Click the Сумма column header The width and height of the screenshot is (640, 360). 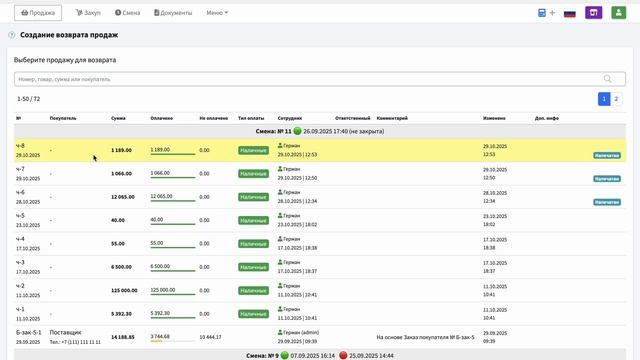pyautogui.click(x=118, y=118)
